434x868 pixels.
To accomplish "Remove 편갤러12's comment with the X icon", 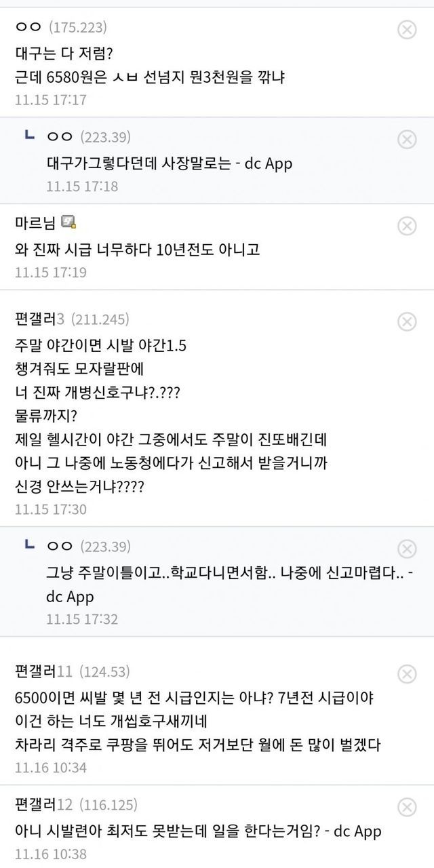I will 406,807.
